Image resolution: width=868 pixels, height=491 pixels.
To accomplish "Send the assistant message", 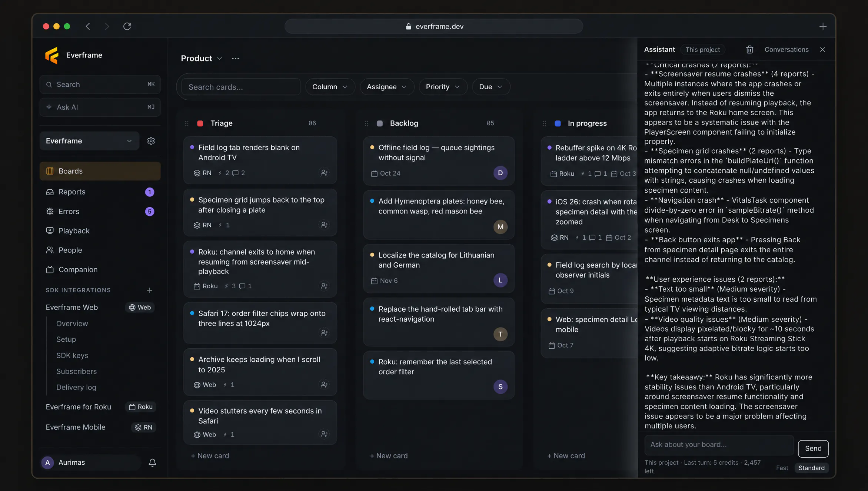I will [813, 448].
